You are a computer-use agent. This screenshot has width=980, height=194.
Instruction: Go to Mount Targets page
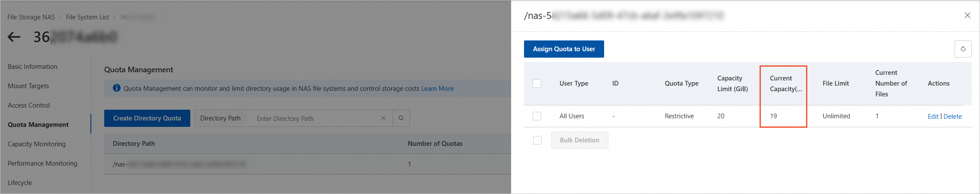[x=28, y=86]
